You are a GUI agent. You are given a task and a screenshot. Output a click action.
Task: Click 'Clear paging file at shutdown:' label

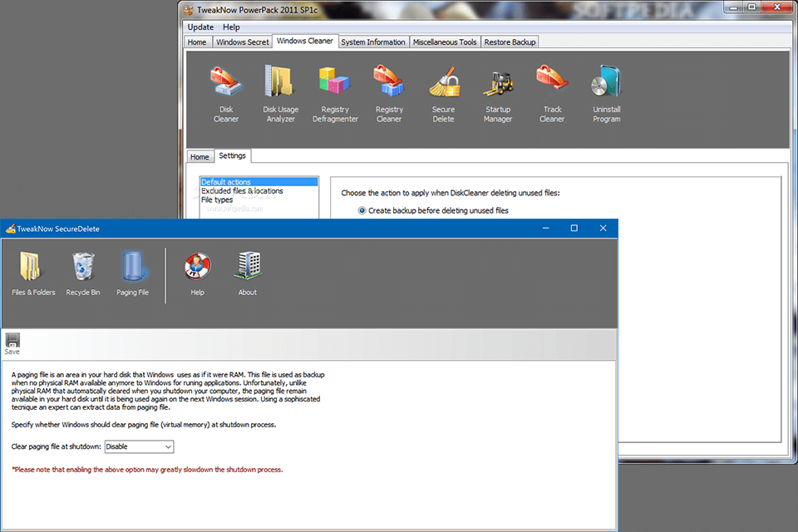pos(56,446)
